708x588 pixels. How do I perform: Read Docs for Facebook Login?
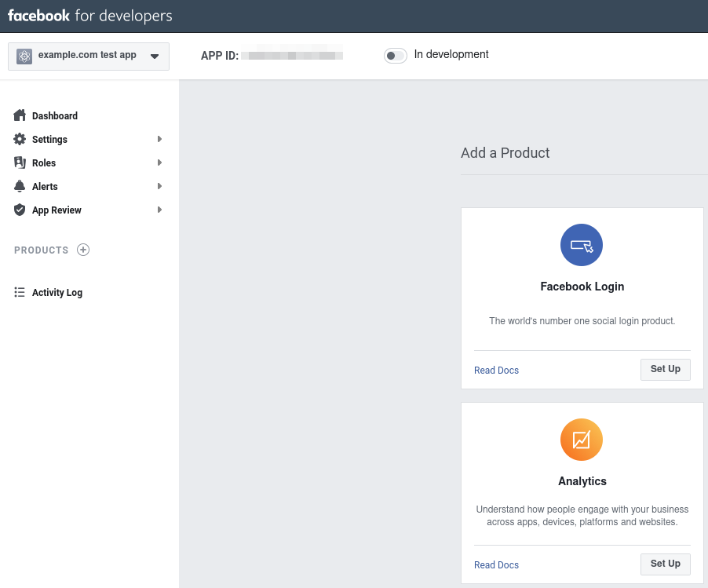pyautogui.click(x=496, y=371)
